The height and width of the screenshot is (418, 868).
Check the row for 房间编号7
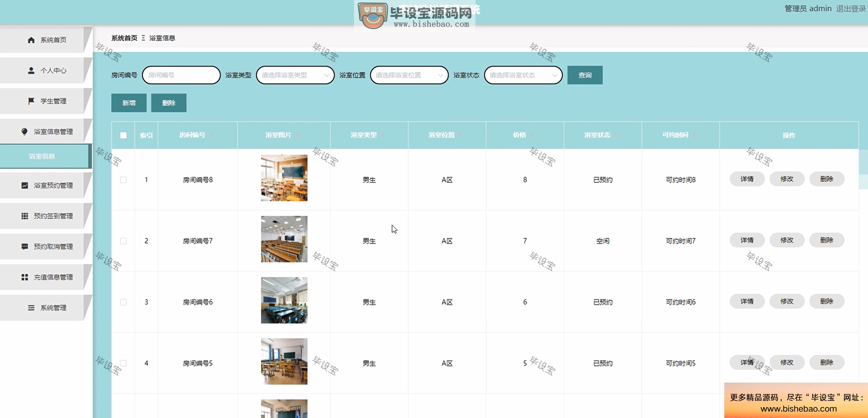point(123,241)
